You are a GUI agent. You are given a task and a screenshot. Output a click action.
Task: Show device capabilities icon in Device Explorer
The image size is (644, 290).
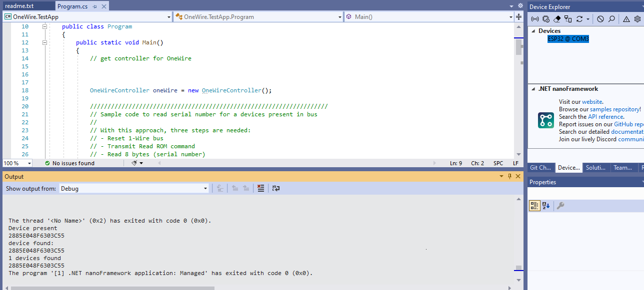tap(546, 19)
